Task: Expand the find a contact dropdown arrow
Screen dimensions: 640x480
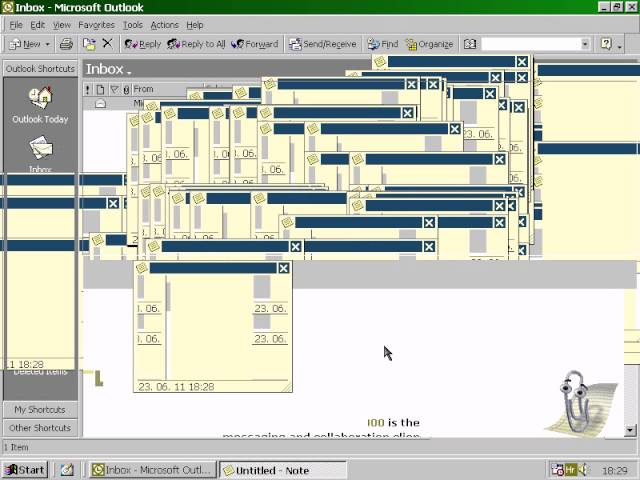Action: [x=585, y=44]
